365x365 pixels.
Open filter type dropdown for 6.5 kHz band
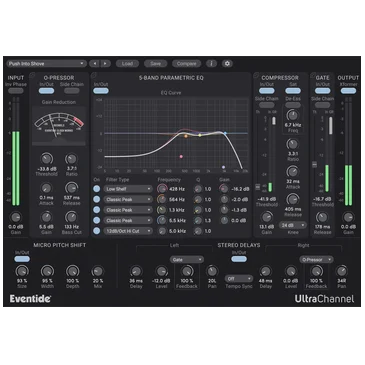128,220
